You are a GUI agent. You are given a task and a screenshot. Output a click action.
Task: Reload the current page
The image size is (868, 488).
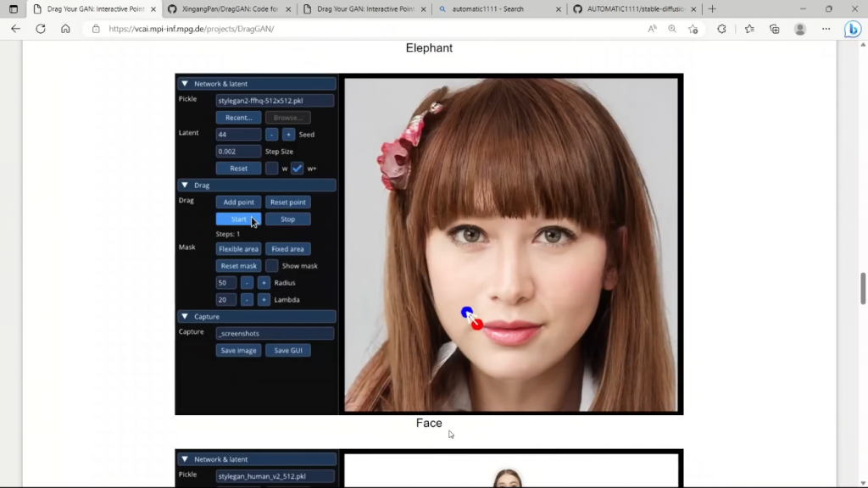pyautogui.click(x=41, y=29)
